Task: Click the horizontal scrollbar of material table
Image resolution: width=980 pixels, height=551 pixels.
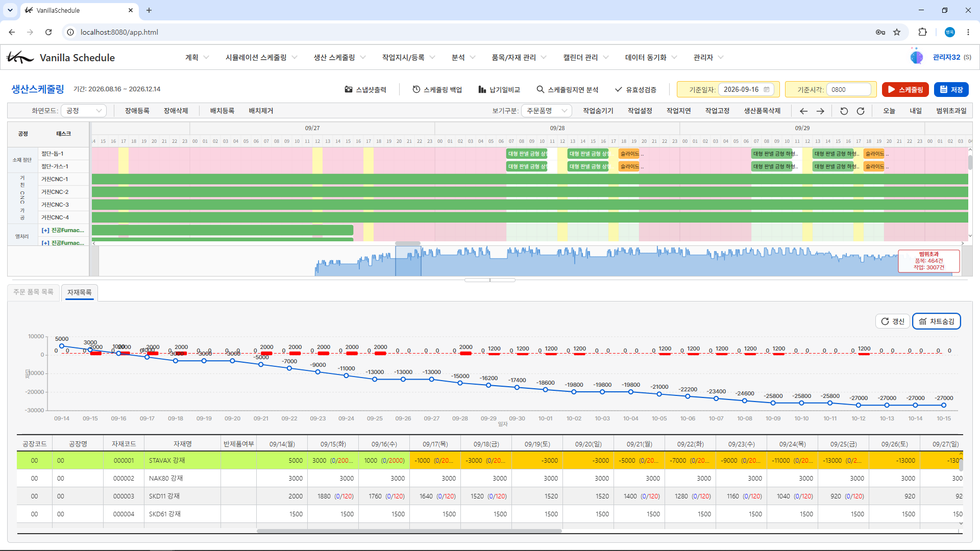Action: click(409, 531)
